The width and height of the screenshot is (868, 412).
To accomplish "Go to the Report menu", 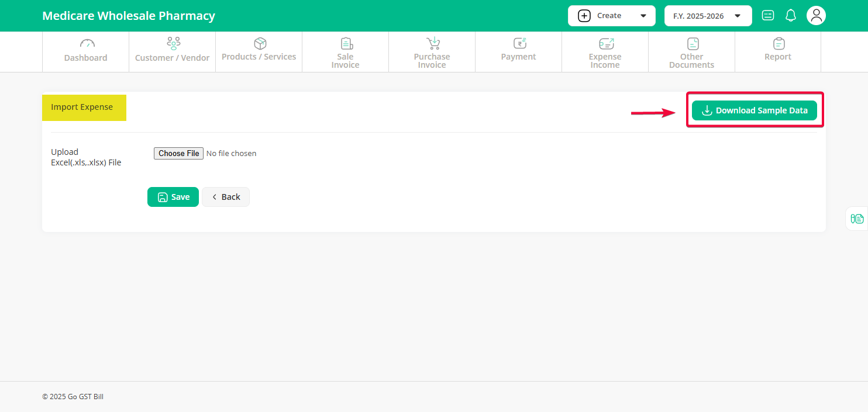I will tap(778, 52).
